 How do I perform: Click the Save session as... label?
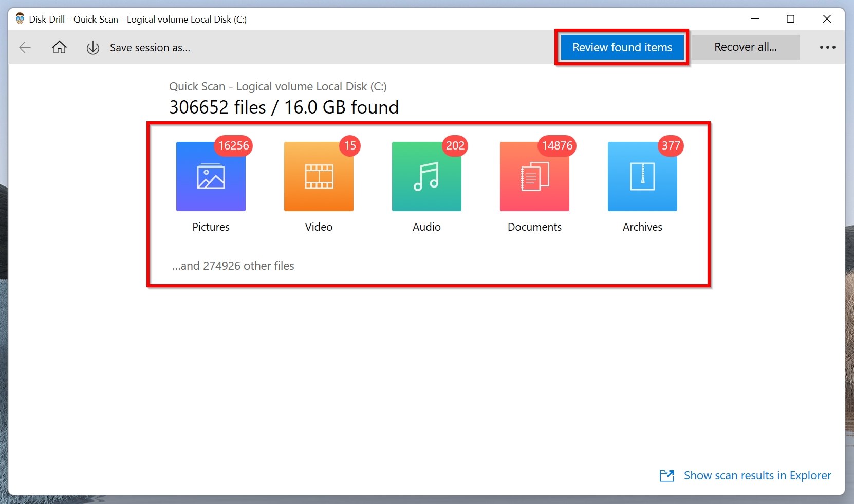pyautogui.click(x=150, y=48)
